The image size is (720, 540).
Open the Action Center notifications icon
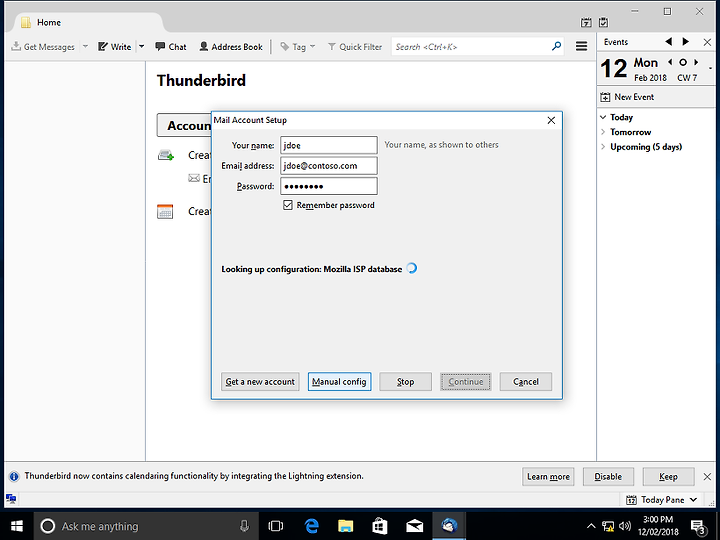698,527
